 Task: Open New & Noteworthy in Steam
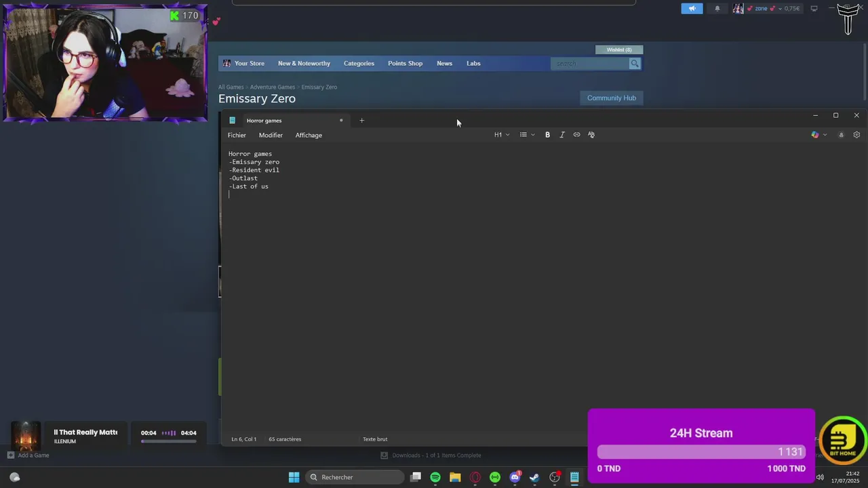point(304,64)
